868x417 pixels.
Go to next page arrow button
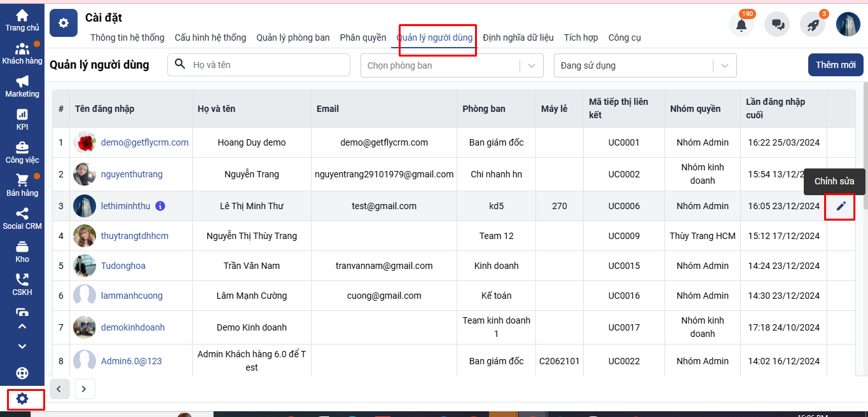[84, 388]
